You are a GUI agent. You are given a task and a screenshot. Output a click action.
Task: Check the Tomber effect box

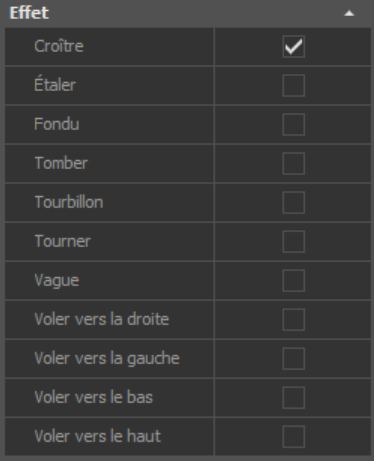tap(293, 163)
